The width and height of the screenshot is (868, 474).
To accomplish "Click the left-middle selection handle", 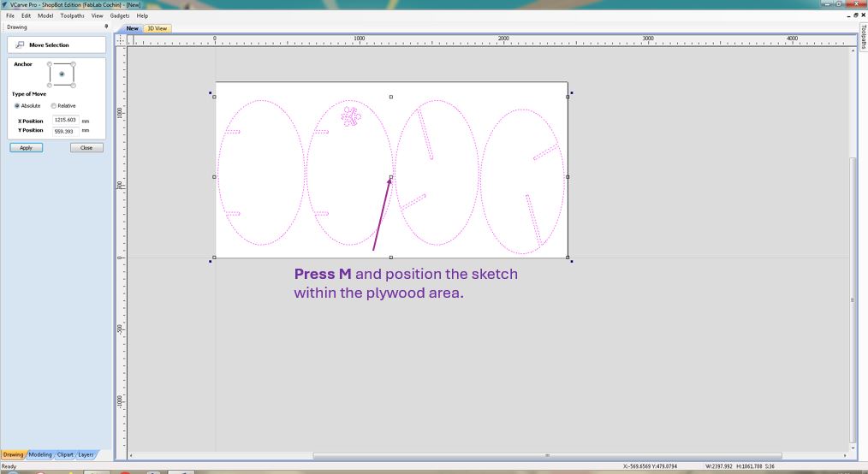I will (x=214, y=177).
